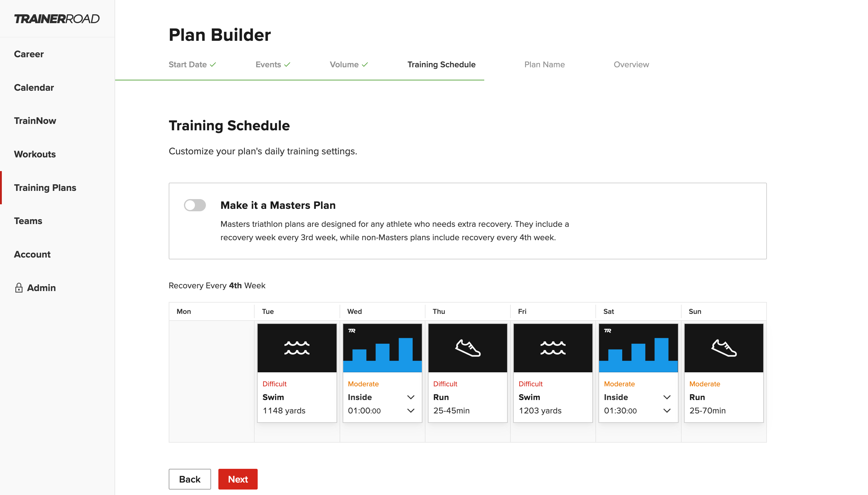Open Account in sidebar
The width and height of the screenshot is (868, 495).
32,254
